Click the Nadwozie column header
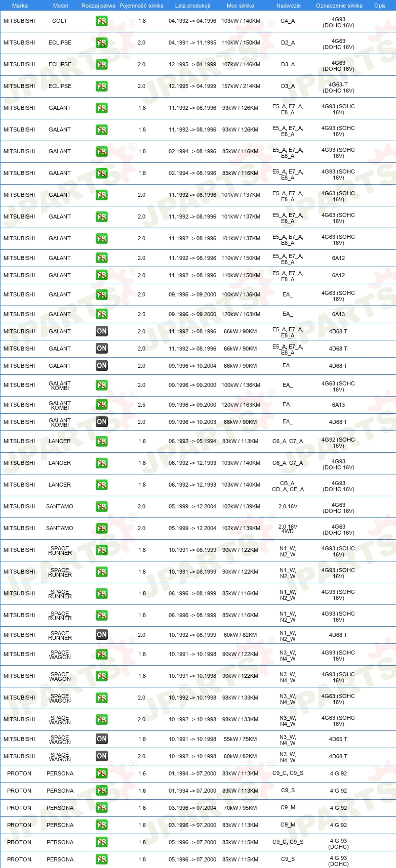The height and width of the screenshot is (868, 396). click(288, 6)
